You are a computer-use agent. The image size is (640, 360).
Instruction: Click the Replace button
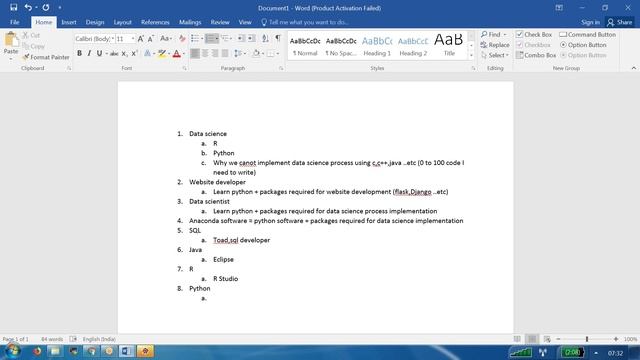click(x=495, y=45)
